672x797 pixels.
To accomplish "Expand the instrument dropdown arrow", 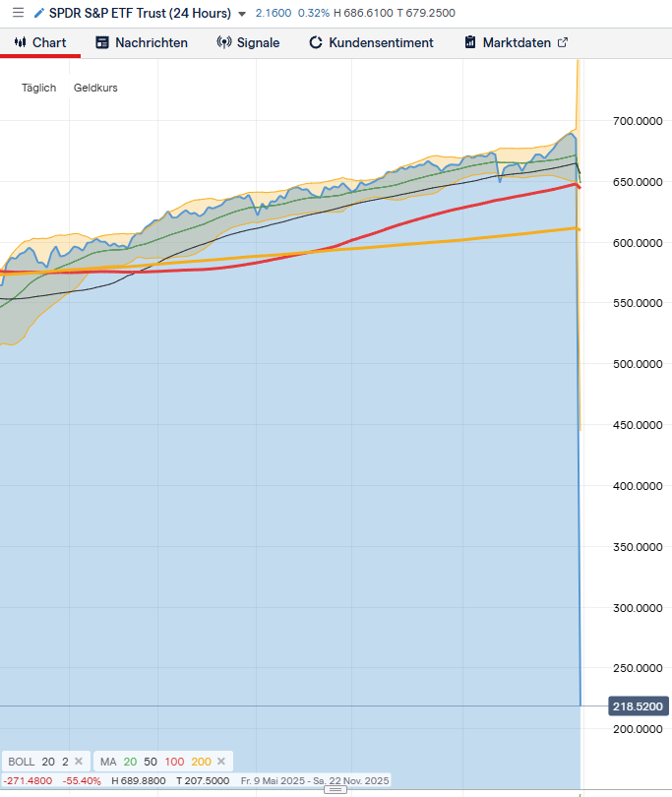I will 242,14.
